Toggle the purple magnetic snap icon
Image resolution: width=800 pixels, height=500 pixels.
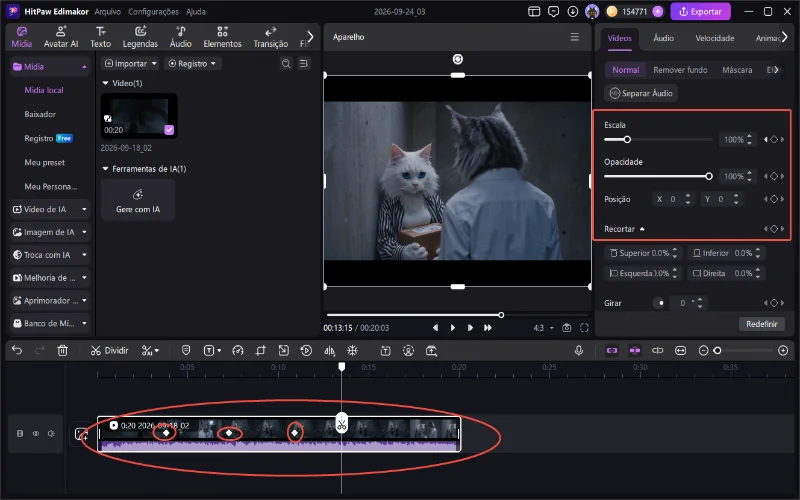635,351
